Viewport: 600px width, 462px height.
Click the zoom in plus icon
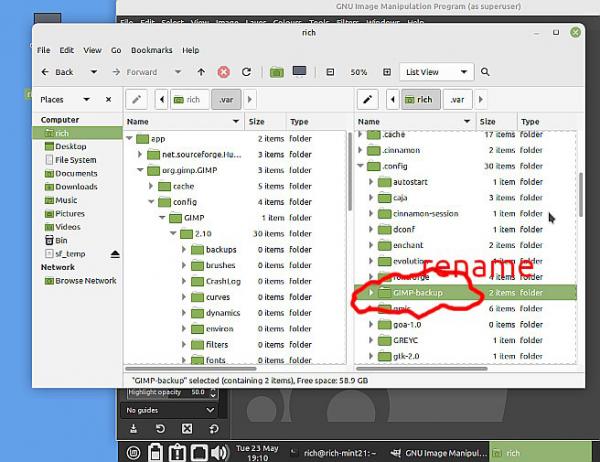point(387,72)
